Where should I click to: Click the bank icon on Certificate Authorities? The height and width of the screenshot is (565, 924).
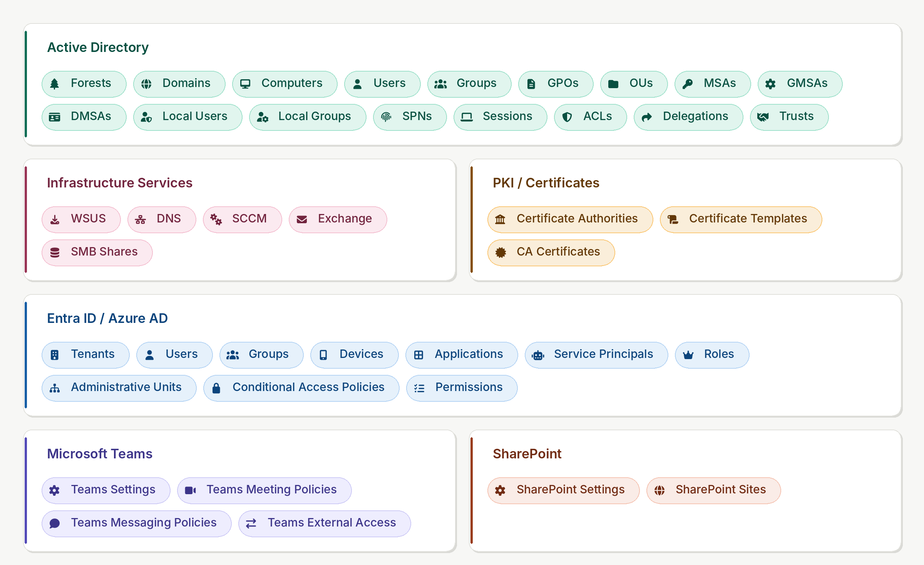[500, 219]
